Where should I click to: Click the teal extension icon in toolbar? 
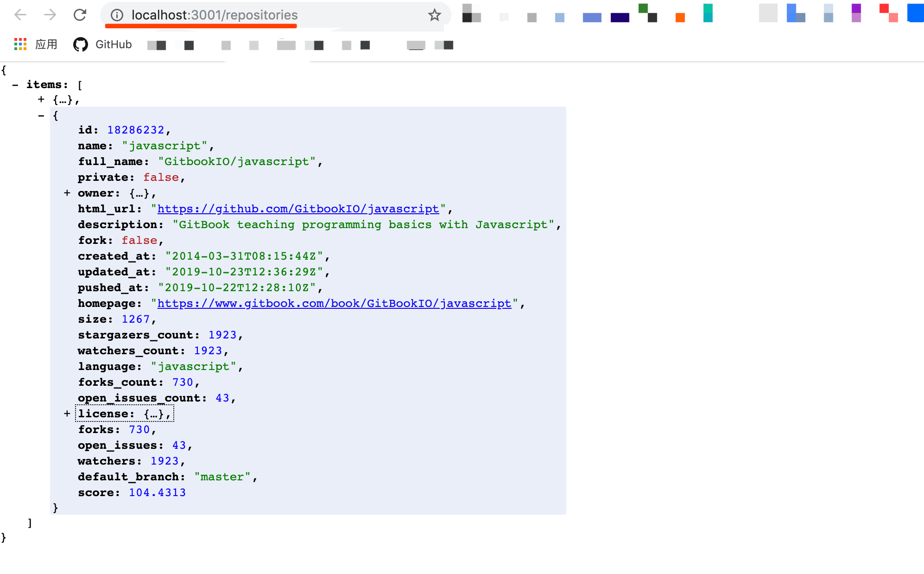pos(708,13)
